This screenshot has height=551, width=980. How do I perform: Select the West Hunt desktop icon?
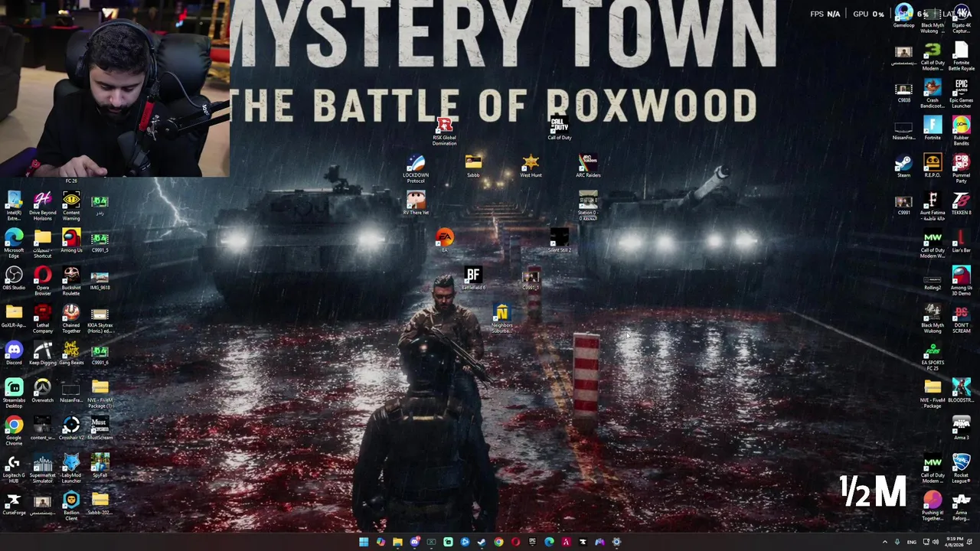(x=531, y=167)
